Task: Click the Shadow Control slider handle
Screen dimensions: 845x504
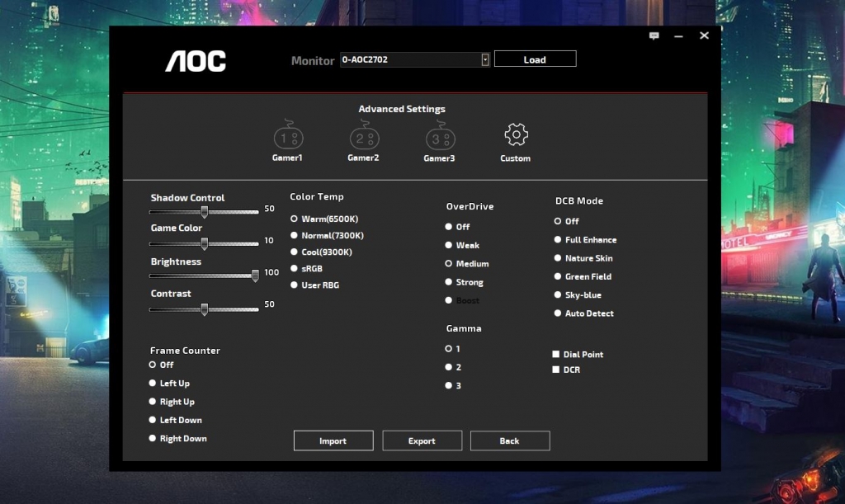Action: click(x=204, y=211)
